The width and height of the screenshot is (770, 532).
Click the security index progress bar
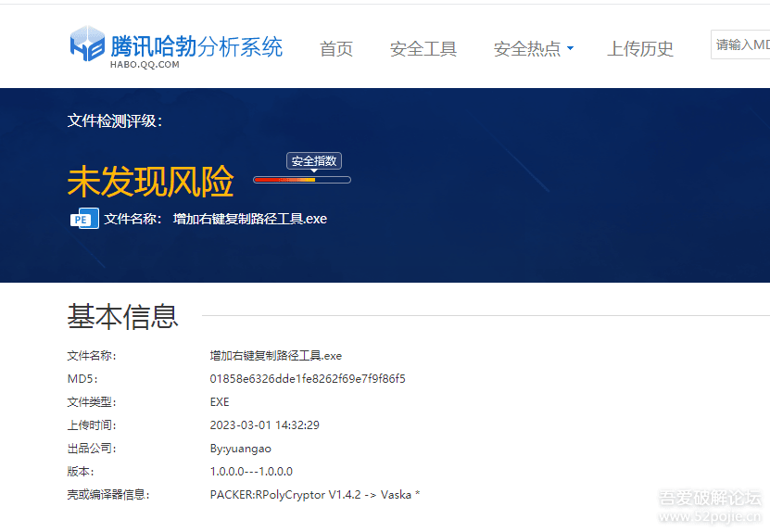coord(302,180)
